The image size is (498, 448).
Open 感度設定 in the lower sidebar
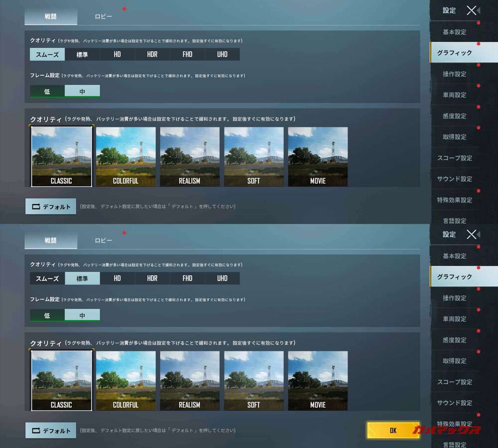(x=454, y=340)
